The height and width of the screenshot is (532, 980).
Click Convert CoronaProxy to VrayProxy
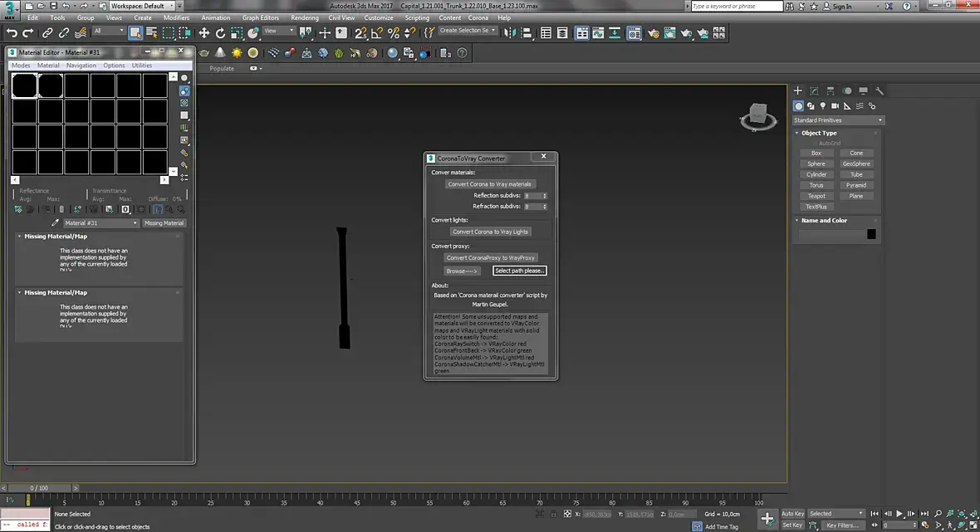pos(490,258)
